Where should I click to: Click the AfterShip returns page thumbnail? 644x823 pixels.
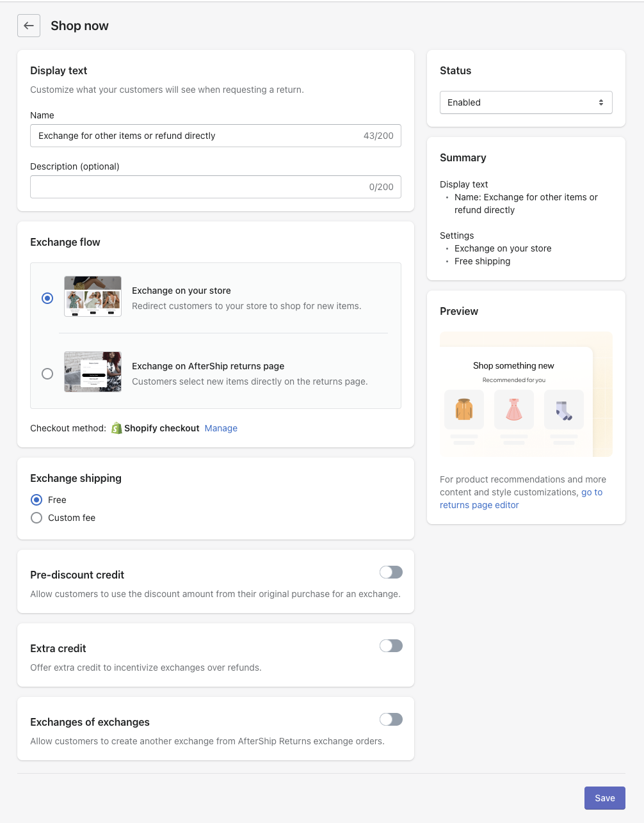pyautogui.click(x=93, y=372)
